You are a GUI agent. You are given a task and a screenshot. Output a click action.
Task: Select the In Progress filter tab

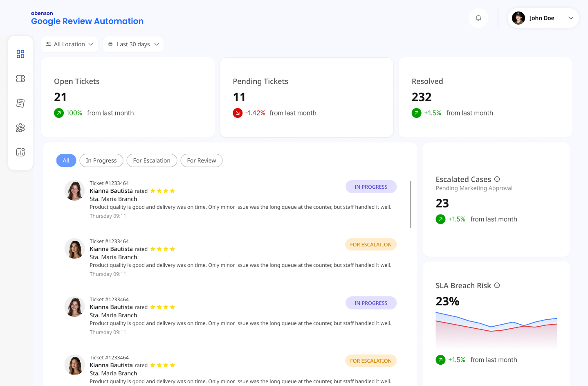coord(101,160)
